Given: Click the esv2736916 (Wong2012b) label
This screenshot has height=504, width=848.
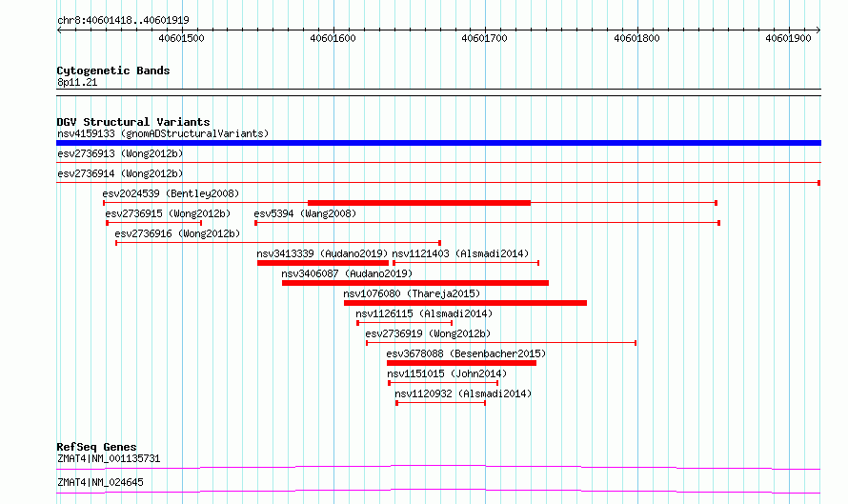Looking at the screenshot, I should coord(177,233).
